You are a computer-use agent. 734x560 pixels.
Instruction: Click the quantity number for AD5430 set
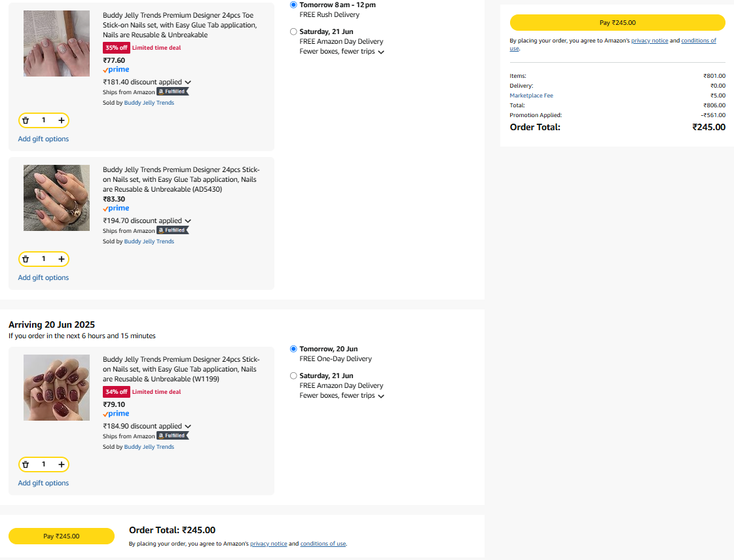click(x=43, y=258)
